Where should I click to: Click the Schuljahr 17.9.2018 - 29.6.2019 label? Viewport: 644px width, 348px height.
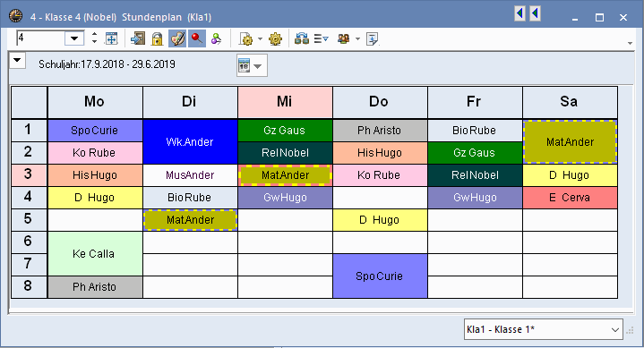(x=107, y=64)
